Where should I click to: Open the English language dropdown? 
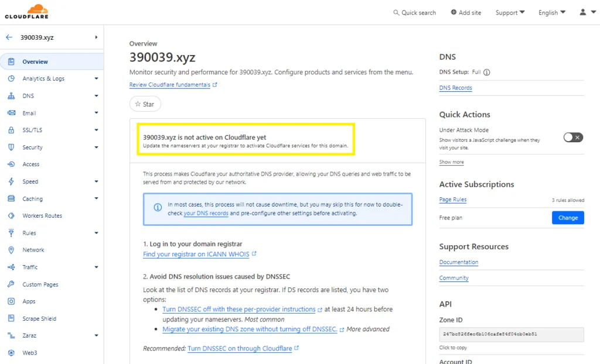552,13
